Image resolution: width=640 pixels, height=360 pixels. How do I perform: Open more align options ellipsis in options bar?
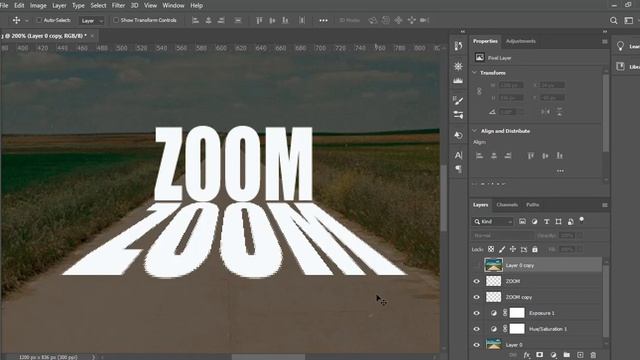323,20
